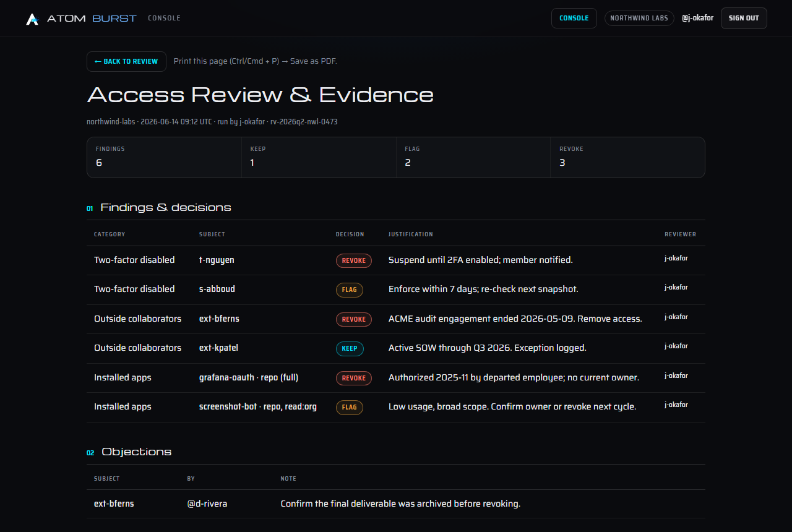This screenshot has width=792, height=532.
Task: Click ext-bferns in the Objections table
Action: point(114,504)
